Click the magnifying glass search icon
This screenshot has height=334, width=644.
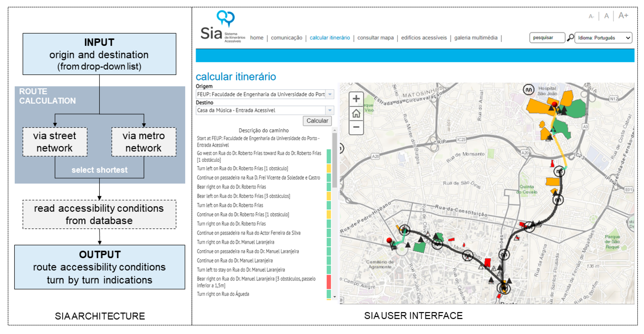point(570,38)
